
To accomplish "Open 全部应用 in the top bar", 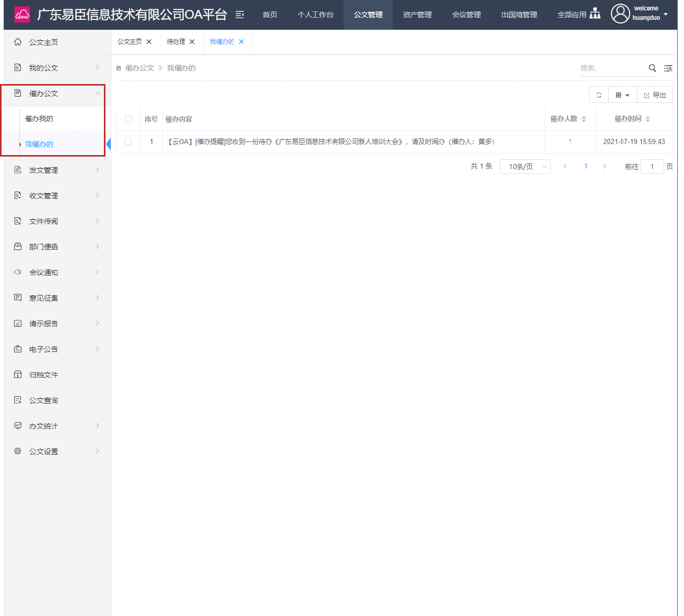I will [572, 15].
